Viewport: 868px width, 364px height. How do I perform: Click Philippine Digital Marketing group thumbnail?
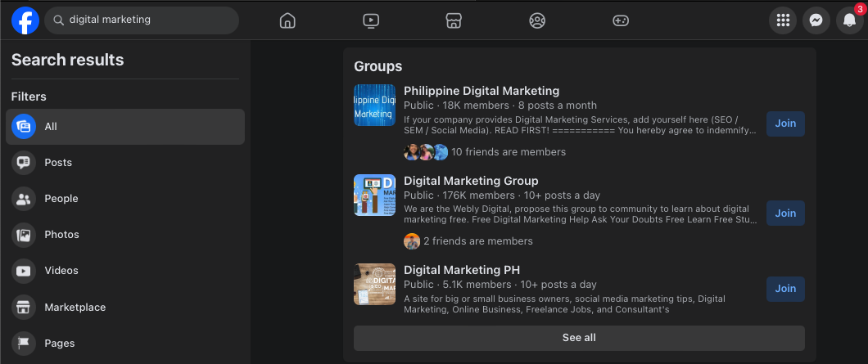click(x=375, y=105)
